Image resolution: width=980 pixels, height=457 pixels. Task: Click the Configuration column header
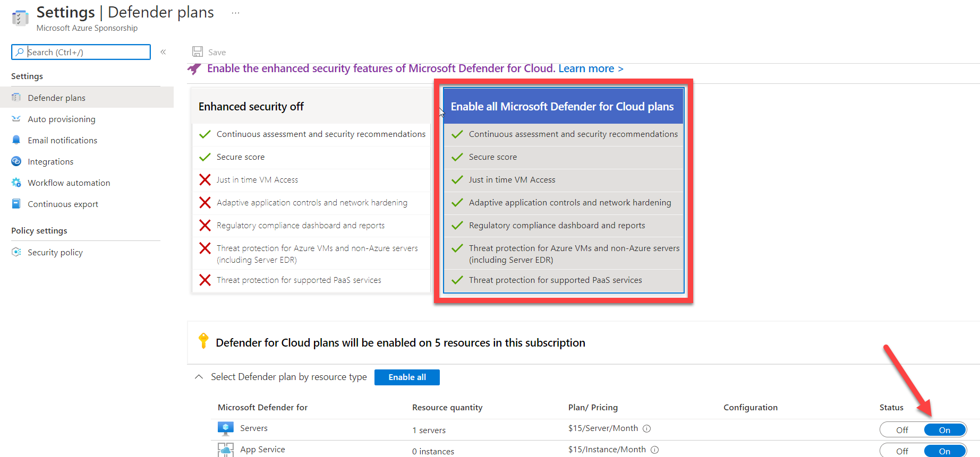(751, 408)
